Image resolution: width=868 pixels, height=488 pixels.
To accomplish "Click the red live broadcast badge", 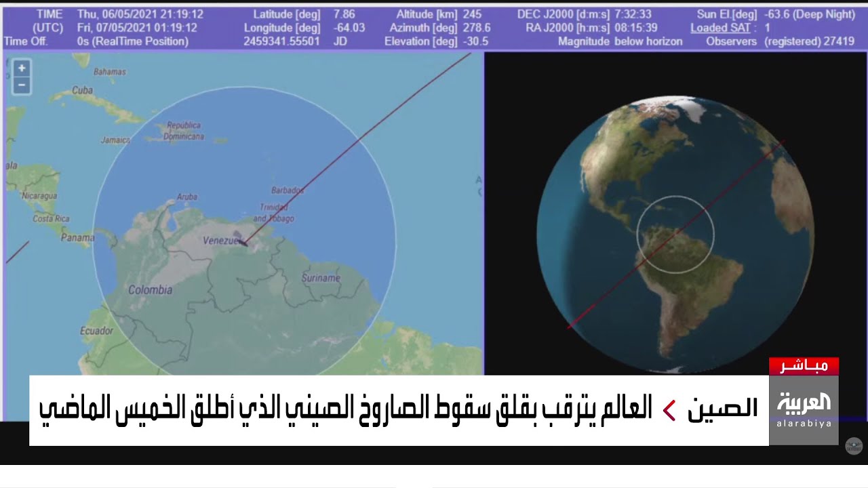I will tap(804, 366).
